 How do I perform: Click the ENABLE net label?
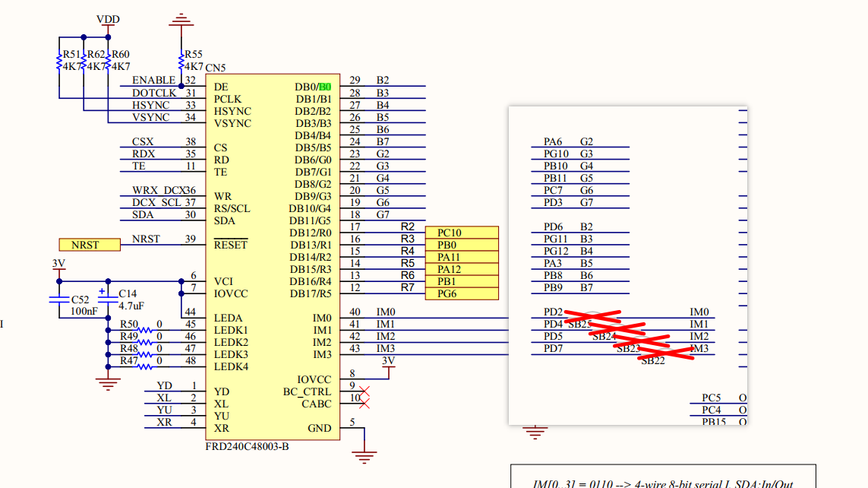[x=153, y=81]
